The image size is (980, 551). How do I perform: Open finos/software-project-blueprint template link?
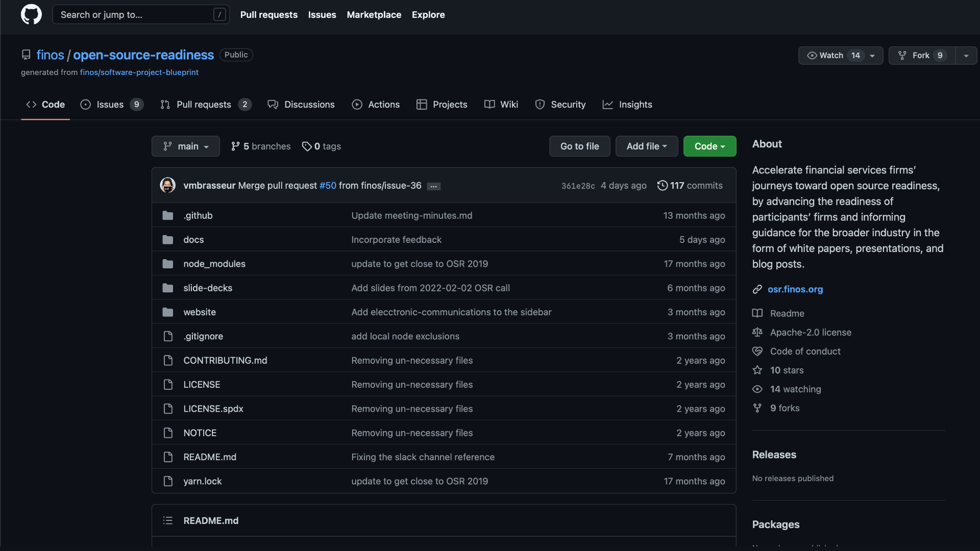pyautogui.click(x=139, y=72)
